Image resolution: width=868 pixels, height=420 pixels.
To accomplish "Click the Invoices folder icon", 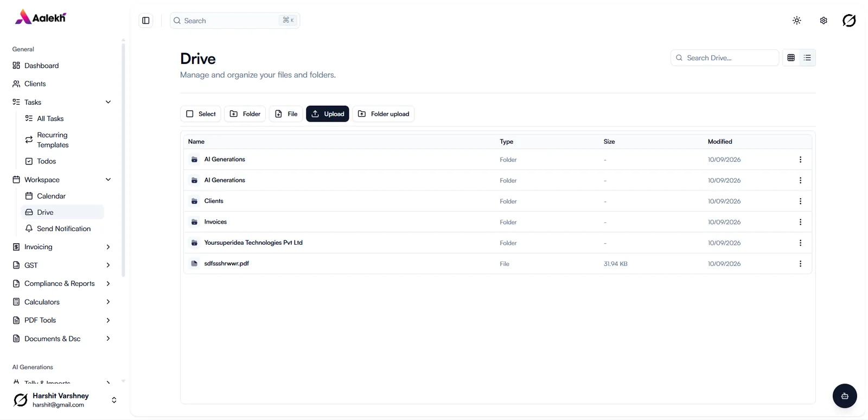I will (194, 222).
